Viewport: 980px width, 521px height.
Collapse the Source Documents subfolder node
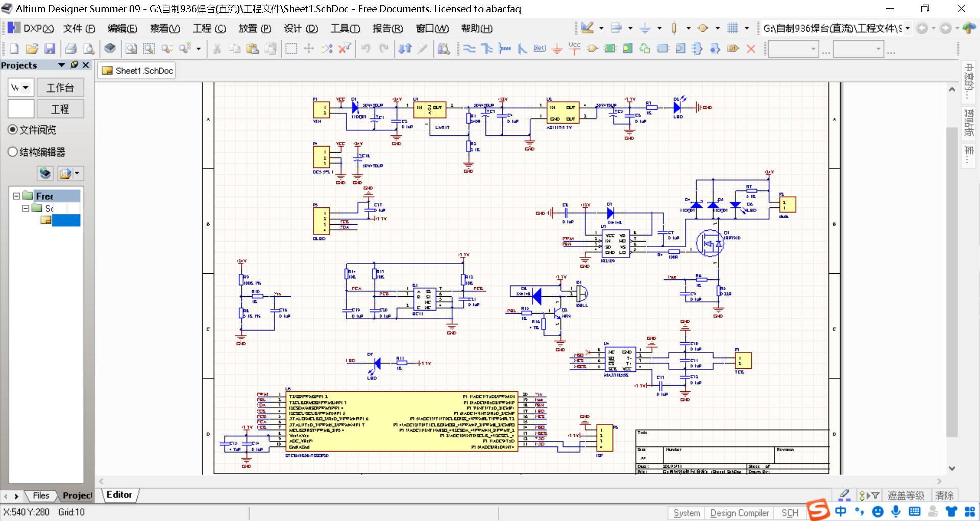tap(25, 208)
